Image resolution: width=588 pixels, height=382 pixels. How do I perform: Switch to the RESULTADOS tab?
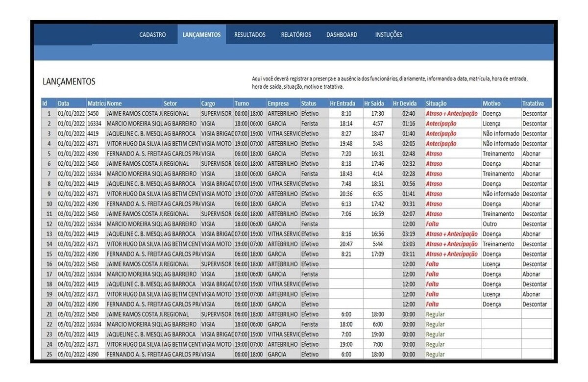(x=249, y=35)
